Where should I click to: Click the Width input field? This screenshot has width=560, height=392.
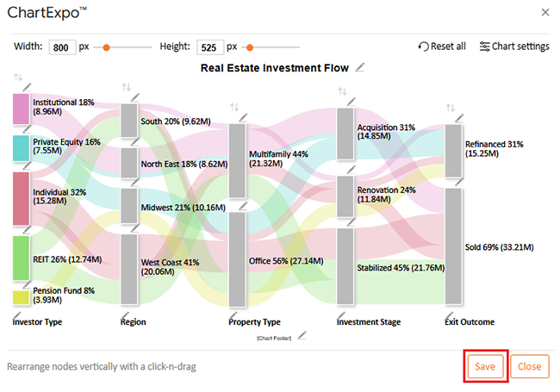coord(62,47)
